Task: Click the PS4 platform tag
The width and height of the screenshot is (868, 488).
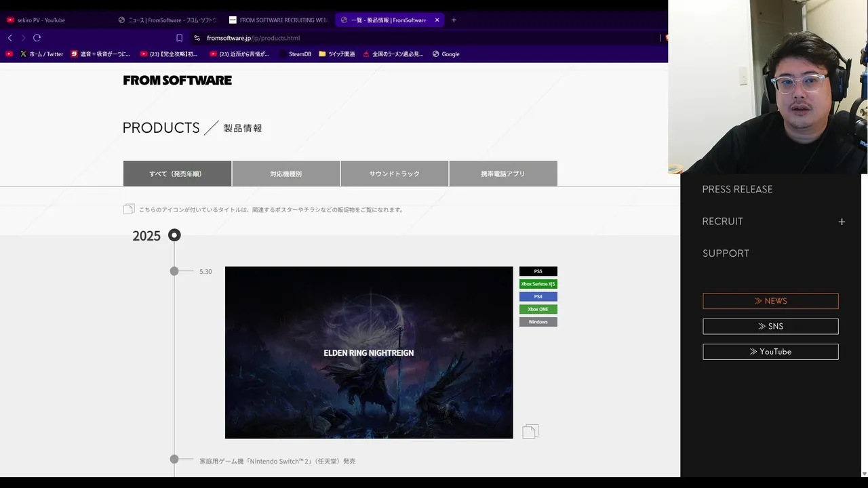Action: [538, 296]
